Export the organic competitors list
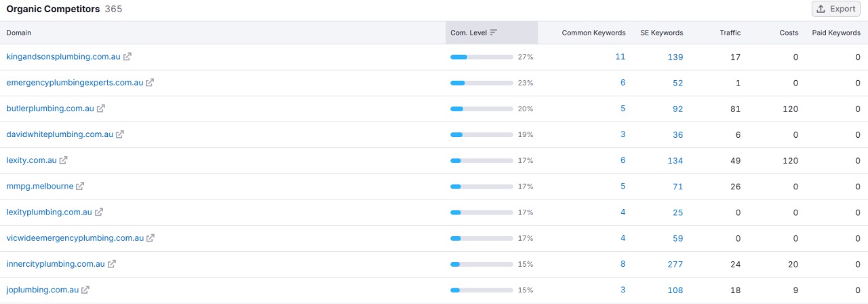Image resolution: width=868 pixels, height=304 pixels. pyautogui.click(x=836, y=9)
